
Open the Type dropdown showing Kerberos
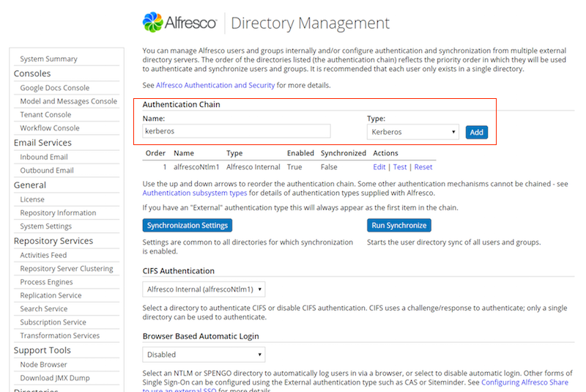coord(412,132)
